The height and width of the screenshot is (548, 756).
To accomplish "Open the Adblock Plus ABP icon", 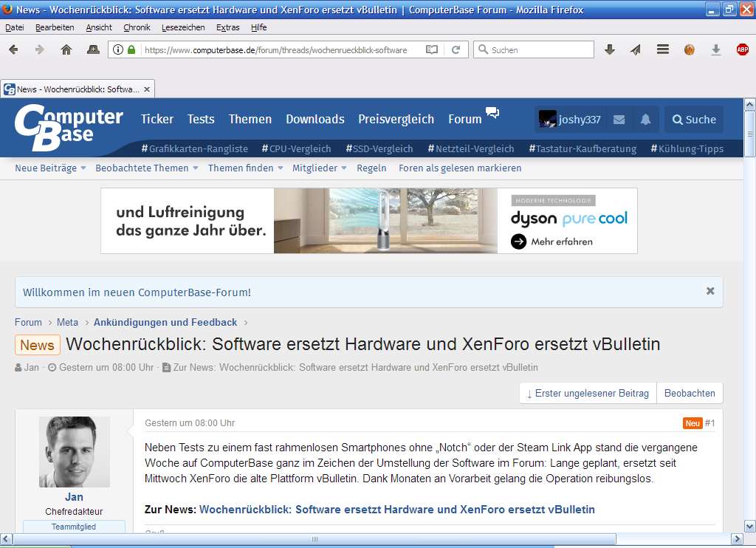I will [743, 49].
